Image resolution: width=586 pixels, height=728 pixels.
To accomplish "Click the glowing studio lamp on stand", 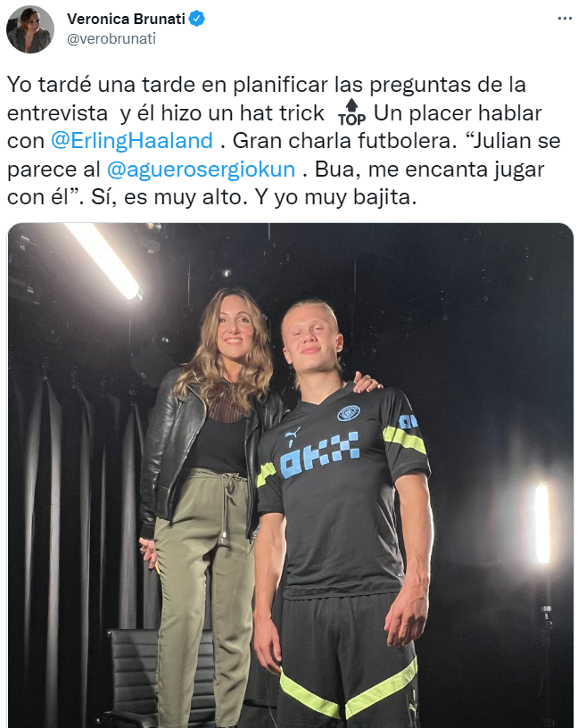I will point(542,524).
